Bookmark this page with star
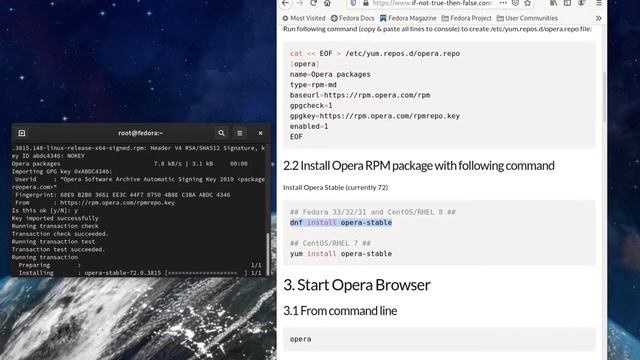 point(528,3)
